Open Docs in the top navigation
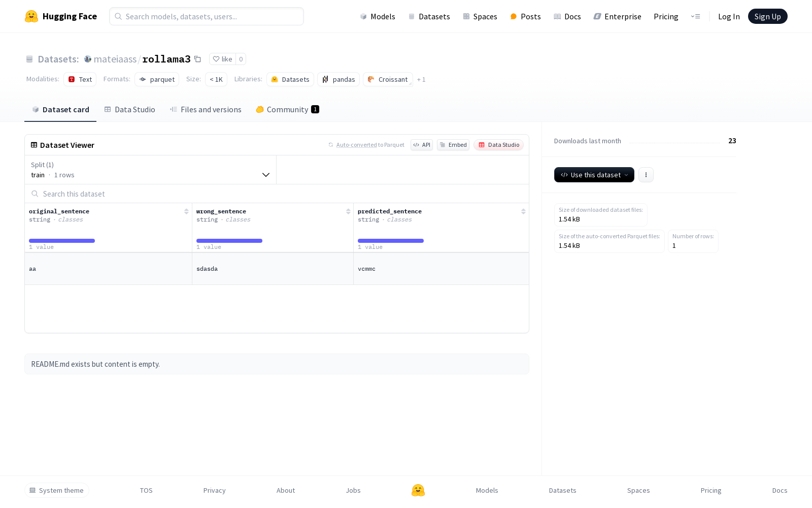The width and height of the screenshot is (812, 508). (x=567, y=16)
